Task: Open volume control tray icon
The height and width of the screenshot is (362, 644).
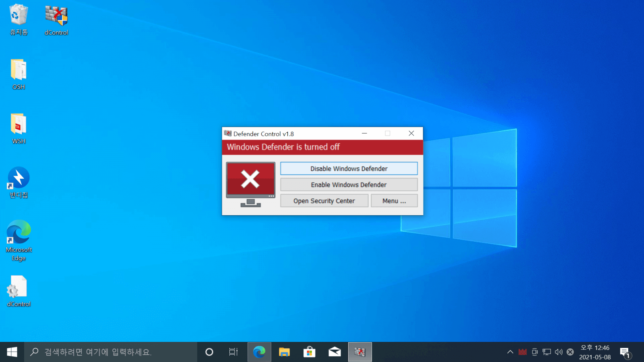Action: [x=559, y=352]
